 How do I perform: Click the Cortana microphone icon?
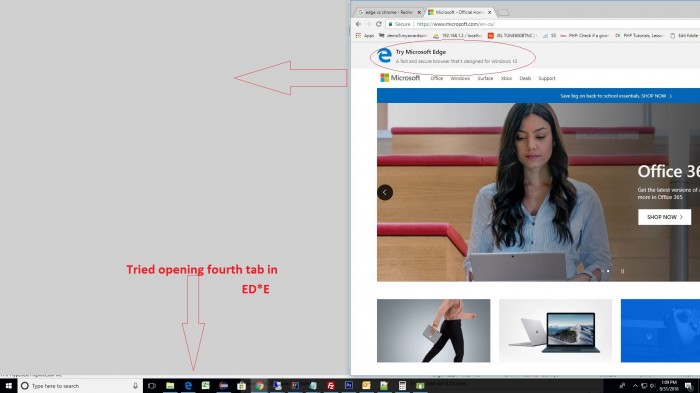[135, 386]
